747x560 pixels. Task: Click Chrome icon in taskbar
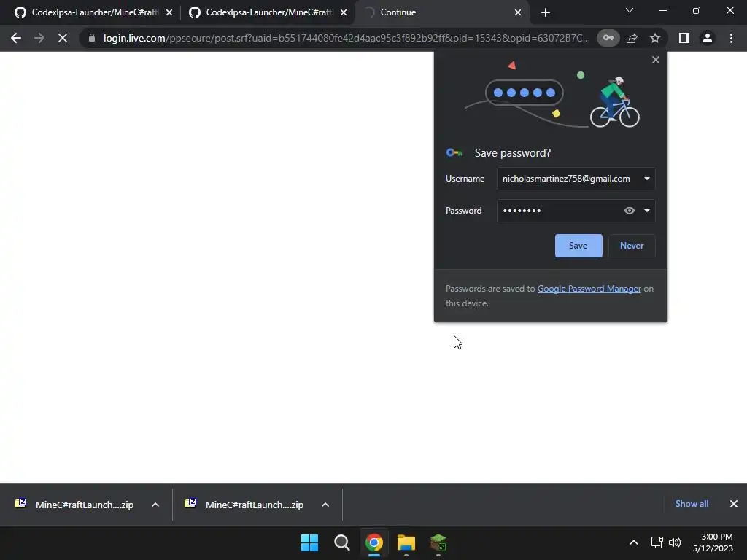click(x=374, y=542)
